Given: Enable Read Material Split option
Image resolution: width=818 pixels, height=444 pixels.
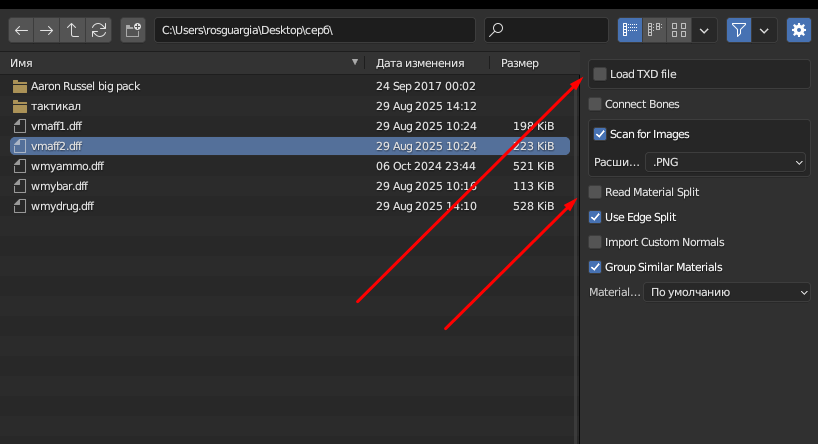Looking at the screenshot, I should point(596,192).
